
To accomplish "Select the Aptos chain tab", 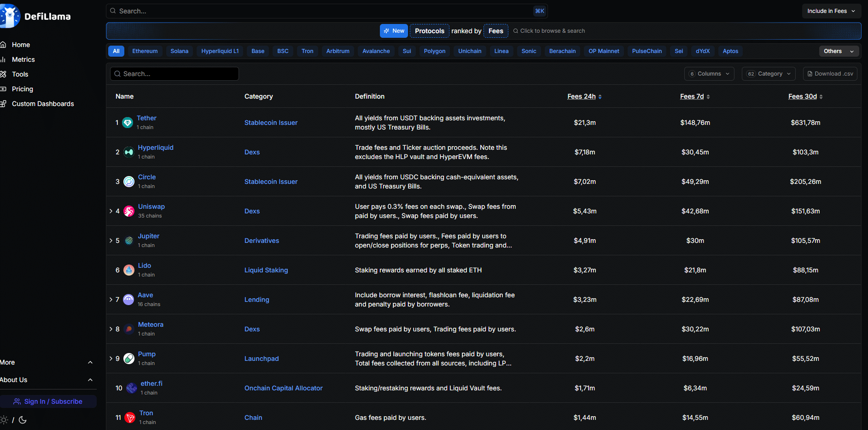I will tap(730, 51).
